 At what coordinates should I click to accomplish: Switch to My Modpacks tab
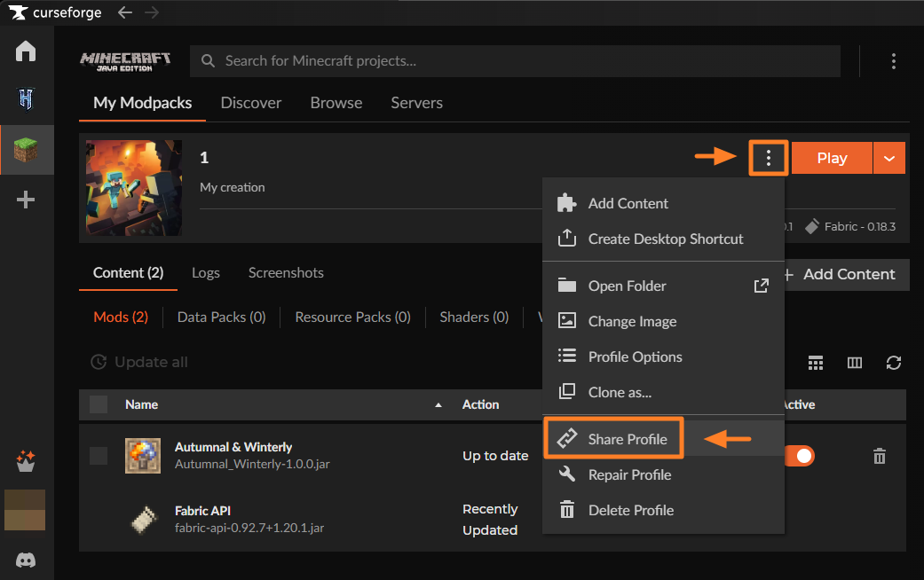142,103
